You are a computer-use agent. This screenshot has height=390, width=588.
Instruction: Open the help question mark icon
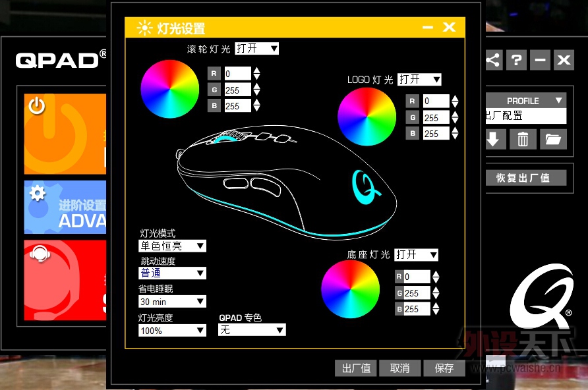point(516,60)
